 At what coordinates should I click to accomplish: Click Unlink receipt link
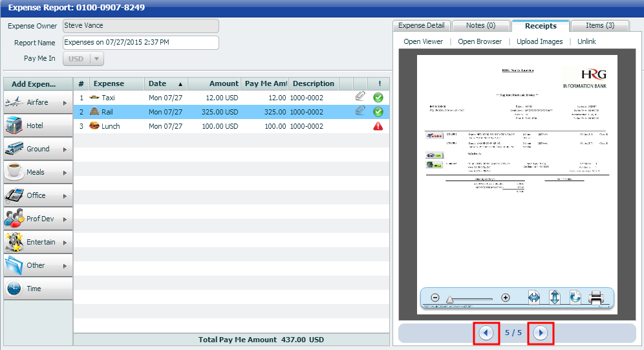pyautogui.click(x=586, y=41)
